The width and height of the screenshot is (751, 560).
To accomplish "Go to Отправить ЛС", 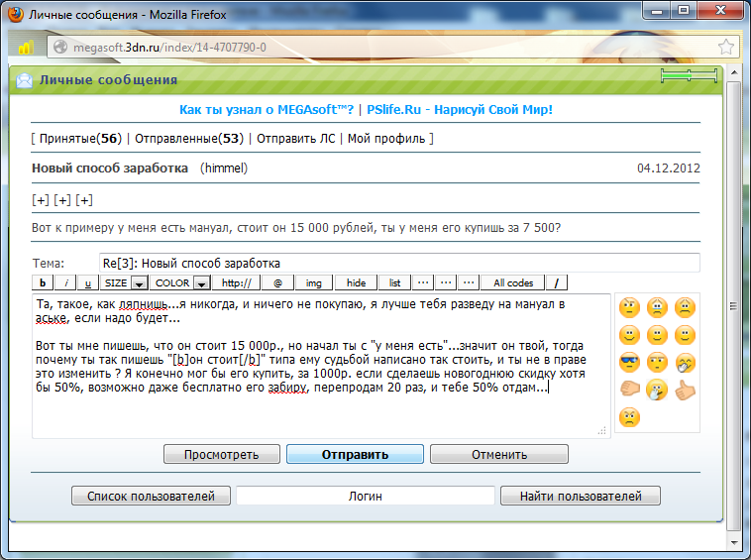I will (296, 139).
